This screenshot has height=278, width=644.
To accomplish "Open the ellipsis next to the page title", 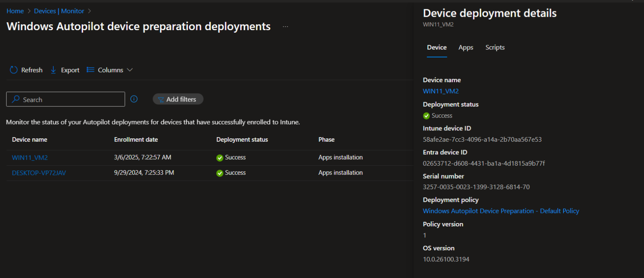I will tap(286, 26).
